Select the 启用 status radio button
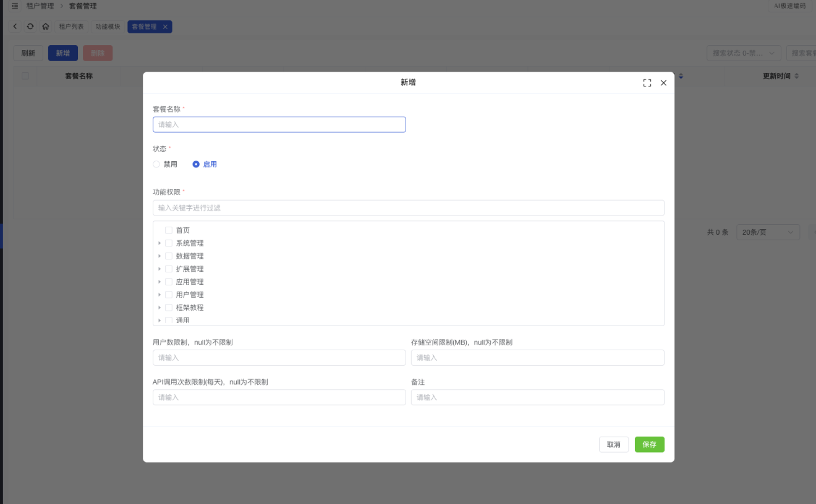Screen dimensions: 816x504 [196, 164]
